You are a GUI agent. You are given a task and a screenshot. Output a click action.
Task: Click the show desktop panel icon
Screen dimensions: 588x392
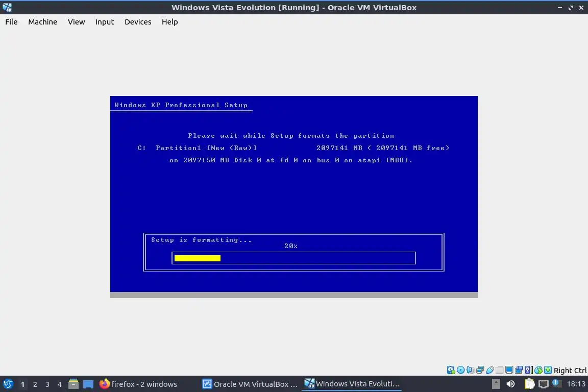click(88, 384)
